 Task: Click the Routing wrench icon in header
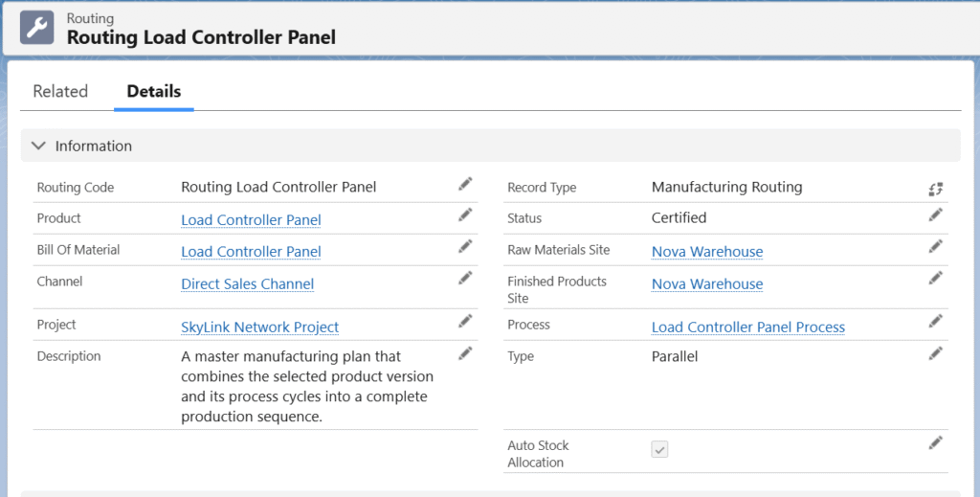(37, 27)
